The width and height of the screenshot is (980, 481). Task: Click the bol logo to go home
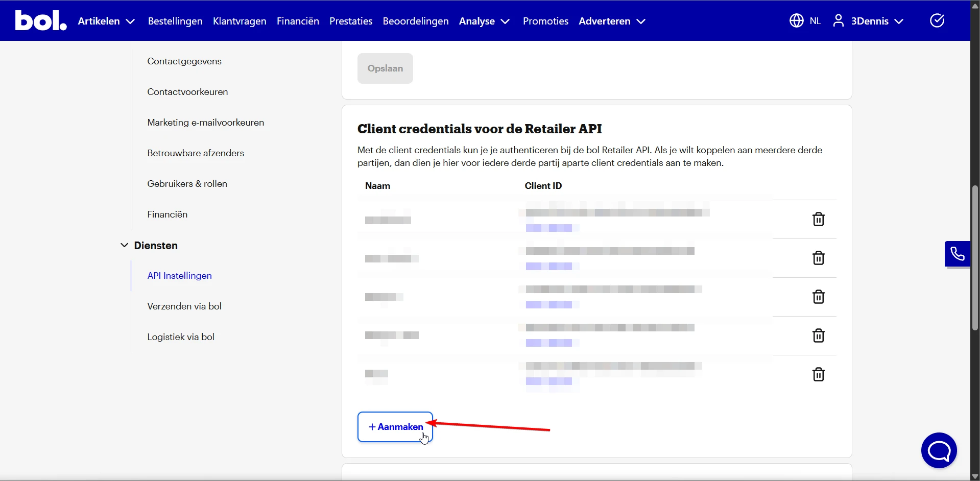tap(40, 20)
